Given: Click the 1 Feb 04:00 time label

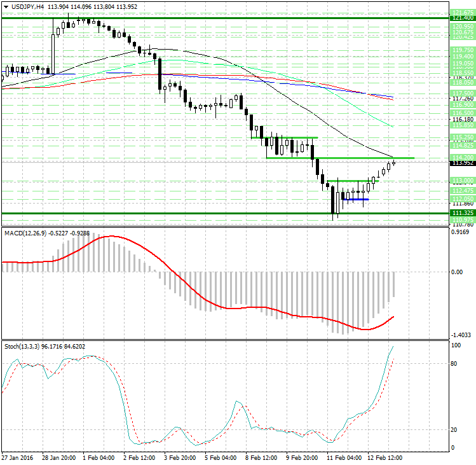Looking at the screenshot, I should 99,458.
